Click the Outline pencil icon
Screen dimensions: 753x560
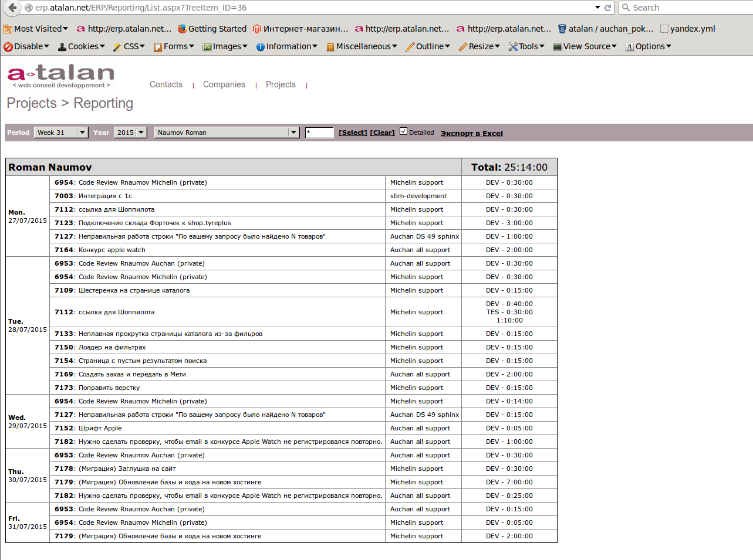(410, 47)
